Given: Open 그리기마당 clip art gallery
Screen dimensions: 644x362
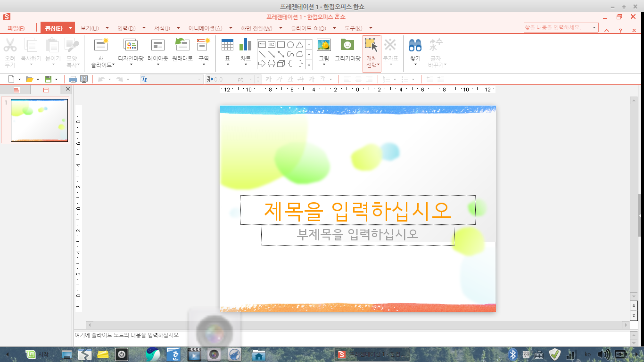Looking at the screenshot, I should pyautogui.click(x=347, y=45).
